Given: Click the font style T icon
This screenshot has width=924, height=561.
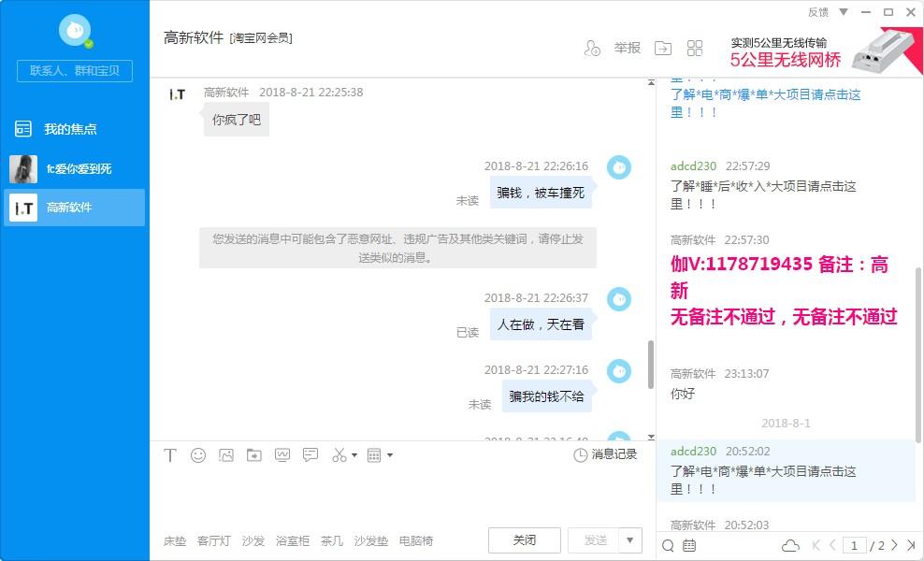Looking at the screenshot, I should coord(170,455).
